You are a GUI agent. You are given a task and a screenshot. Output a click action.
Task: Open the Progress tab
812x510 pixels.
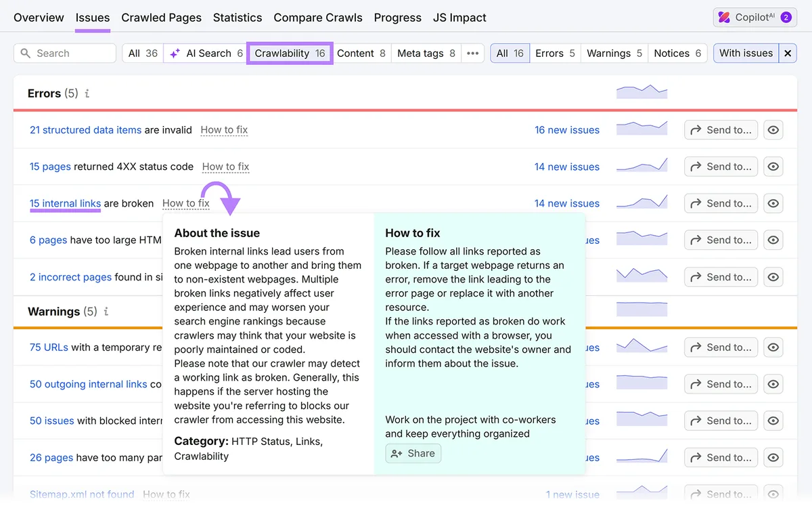[398, 18]
